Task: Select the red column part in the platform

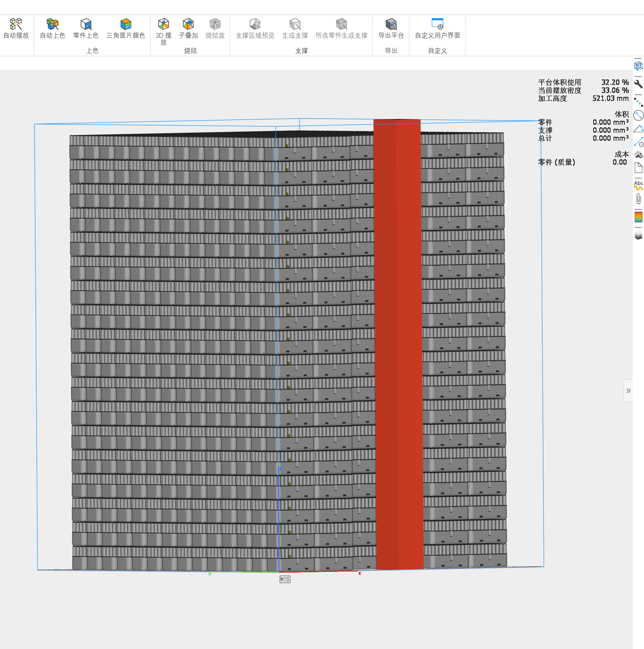Action: click(398, 344)
